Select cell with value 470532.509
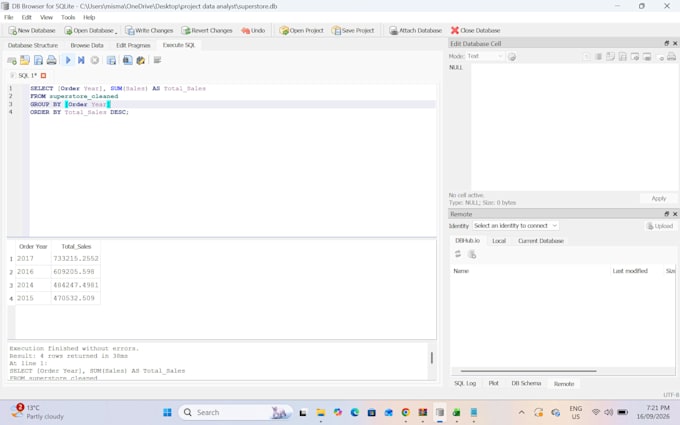Image resolution: width=680 pixels, height=425 pixels. 76,298
